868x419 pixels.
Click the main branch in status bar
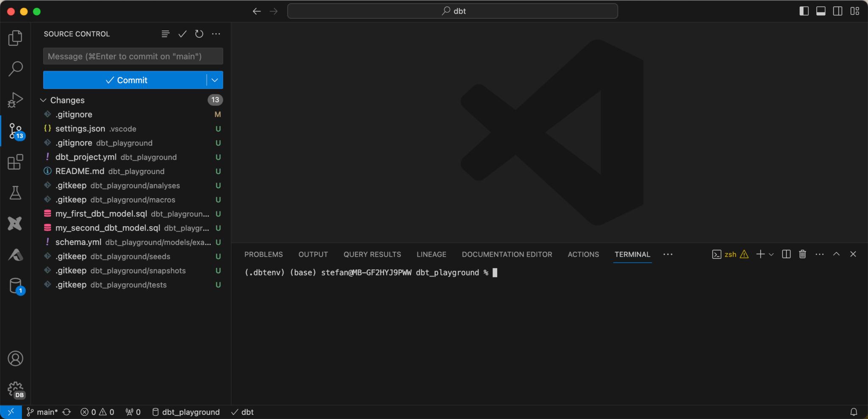pos(43,412)
